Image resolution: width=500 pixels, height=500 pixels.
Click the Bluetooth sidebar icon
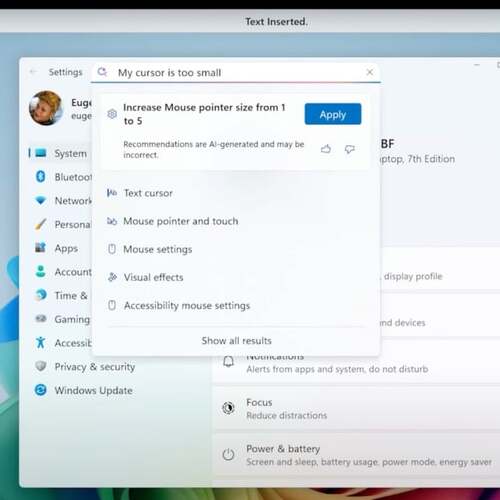coord(40,176)
